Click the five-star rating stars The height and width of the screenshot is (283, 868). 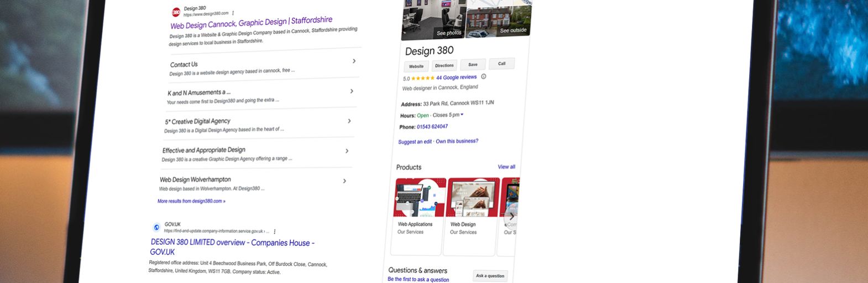[423, 78]
